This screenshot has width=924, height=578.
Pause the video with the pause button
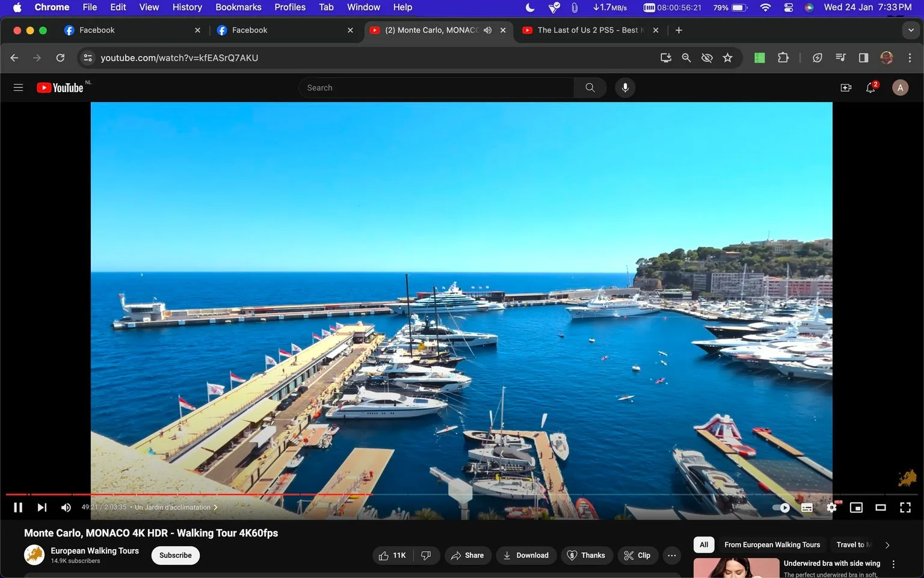click(x=18, y=508)
